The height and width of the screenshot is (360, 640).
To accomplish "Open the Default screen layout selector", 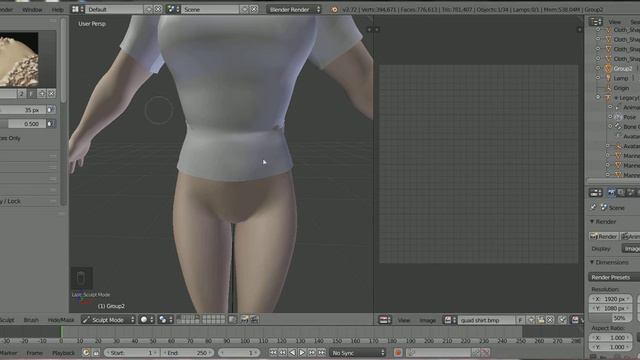I will pyautogui.click(x=114, y=9).
